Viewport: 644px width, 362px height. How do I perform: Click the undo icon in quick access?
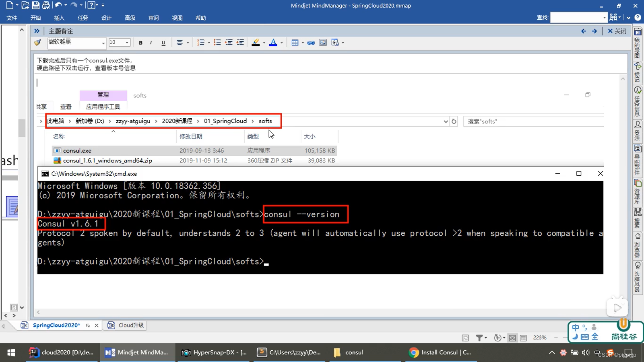[x=59, y=5]
